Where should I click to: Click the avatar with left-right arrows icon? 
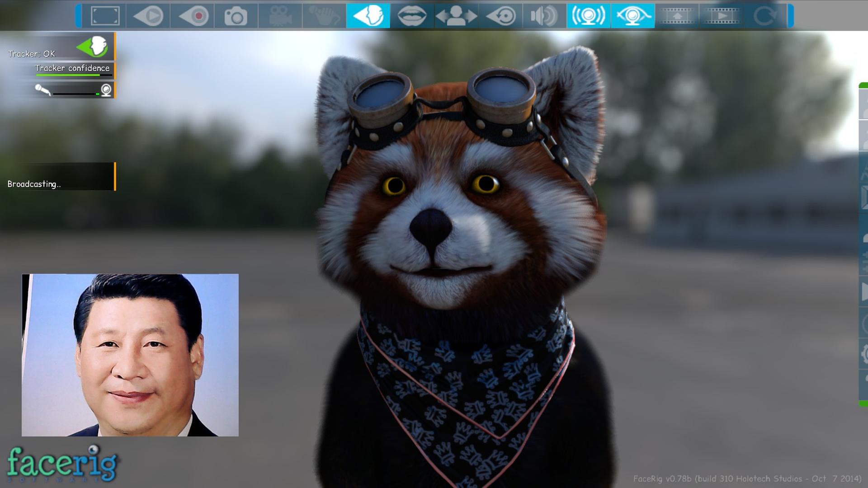[456, 16]
